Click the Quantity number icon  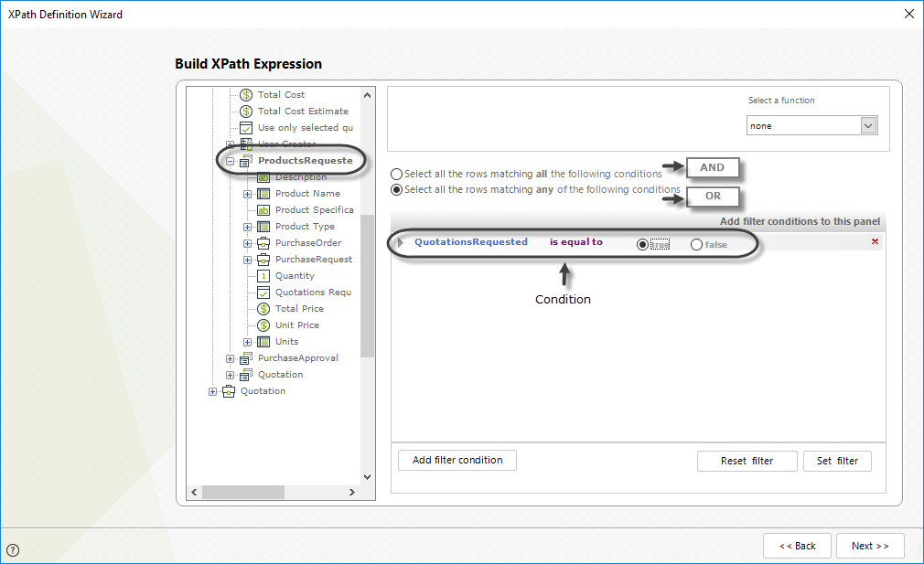263,276
